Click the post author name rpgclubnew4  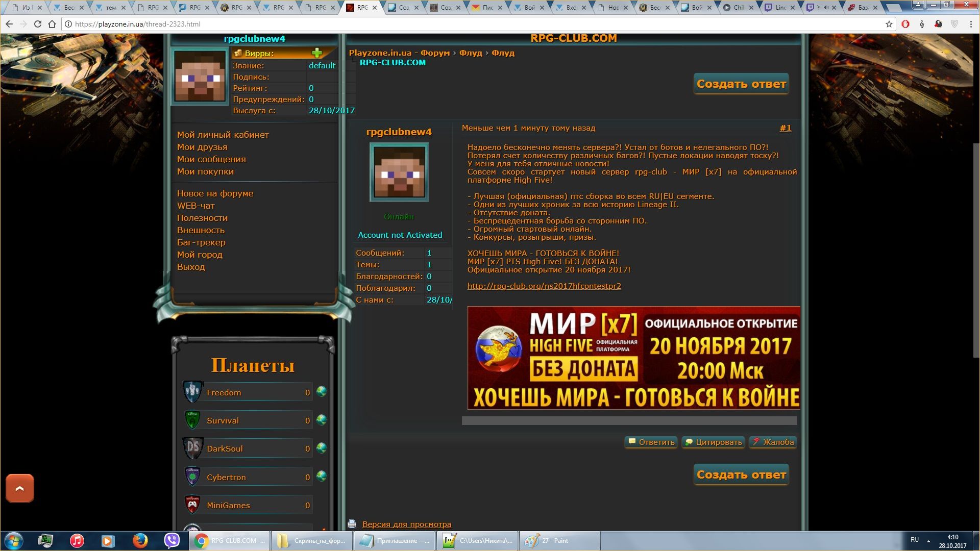tap(399, 132)
